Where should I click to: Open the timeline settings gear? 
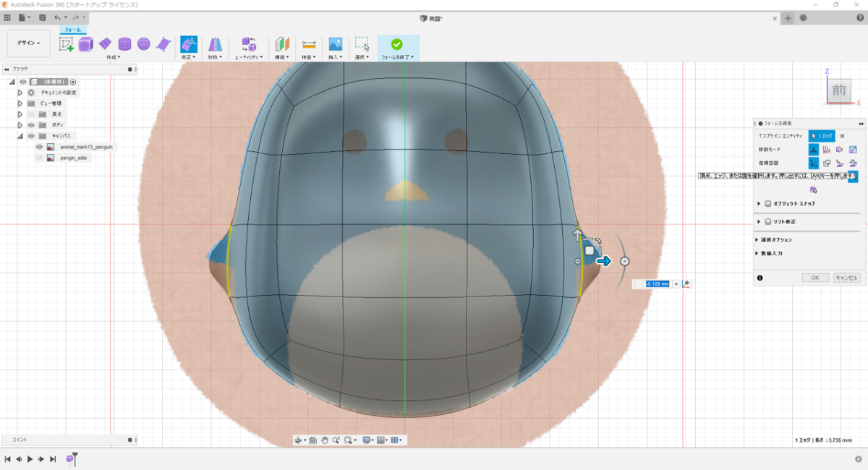tap(859, 458)
